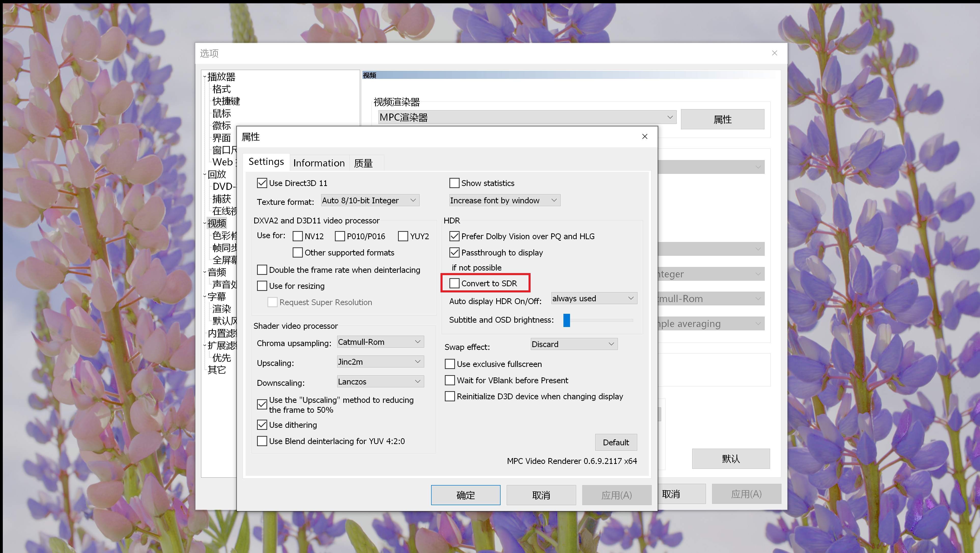Open Swap effect Discard dropdown

574,344
